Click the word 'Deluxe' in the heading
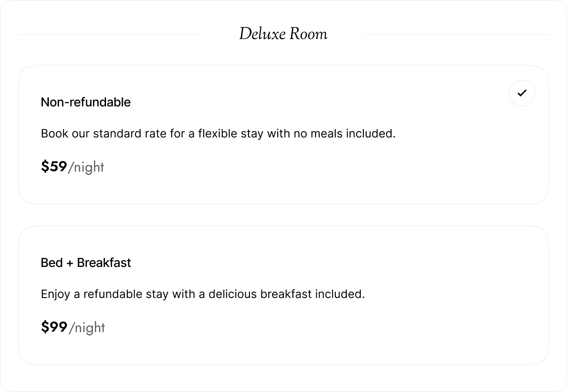Viewport: 567px width, 392px height. [x=261, y=34]
